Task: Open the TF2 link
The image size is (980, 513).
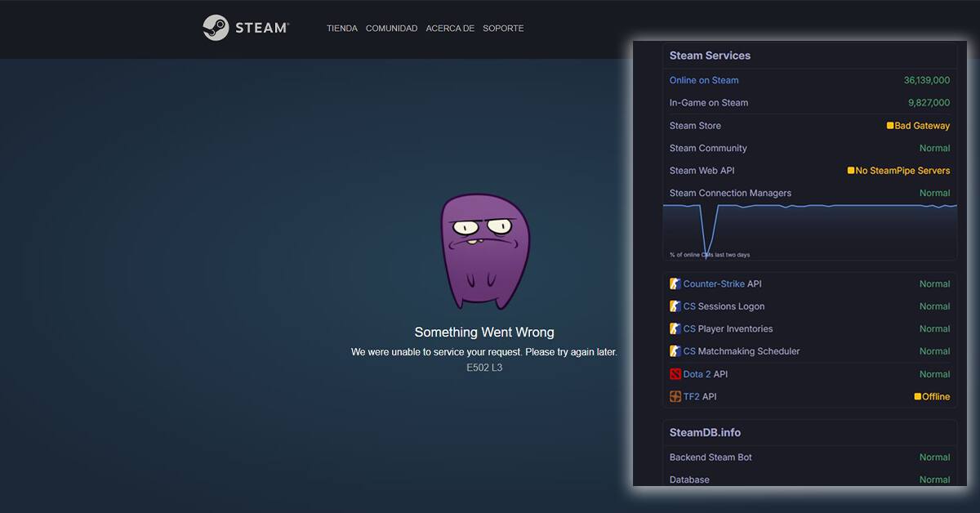Action: pos(692,397)
